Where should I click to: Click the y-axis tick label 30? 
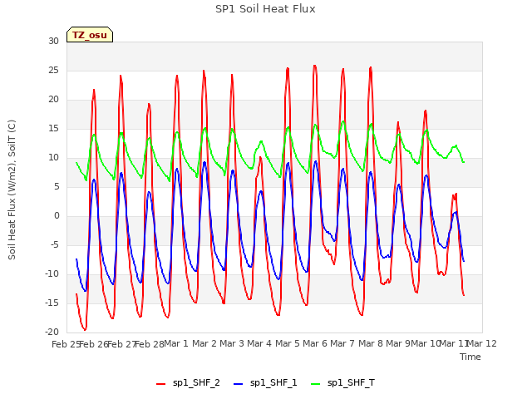pyautogui.click(x=53, y=41)
